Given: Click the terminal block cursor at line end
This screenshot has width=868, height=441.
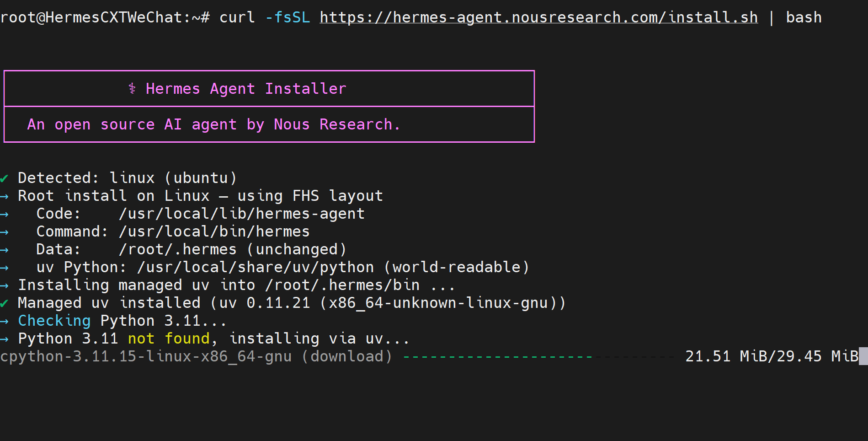Looking at the screenshot, I should [x=863, y=356].
